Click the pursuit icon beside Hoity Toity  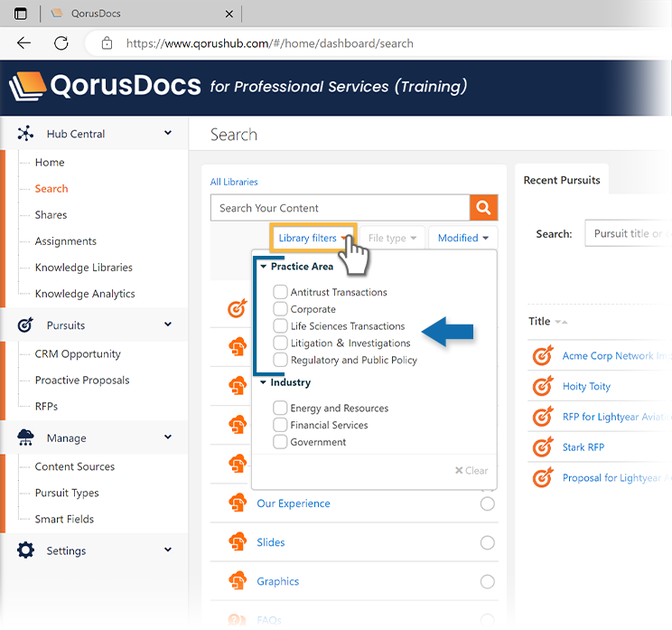[543, 386]
